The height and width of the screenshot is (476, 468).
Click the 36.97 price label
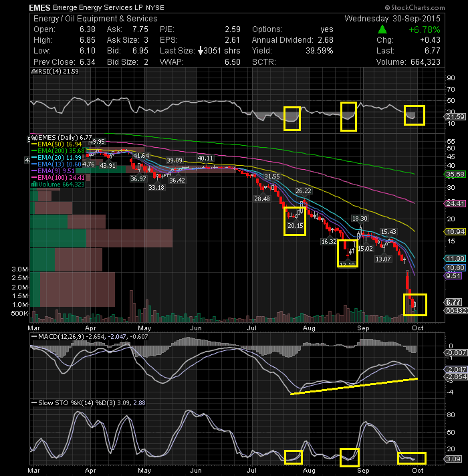[138, 178]
